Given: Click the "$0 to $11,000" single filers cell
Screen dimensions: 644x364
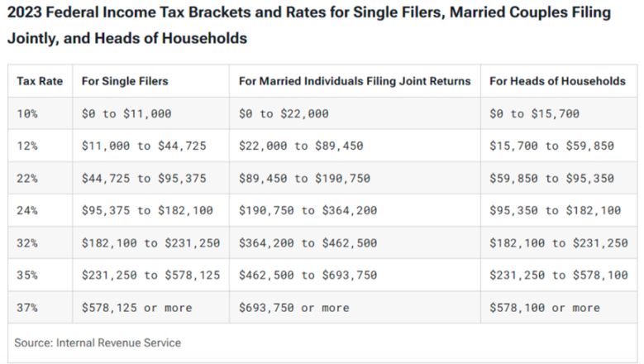Looking at the screenshot, I should tap(126, 114).
